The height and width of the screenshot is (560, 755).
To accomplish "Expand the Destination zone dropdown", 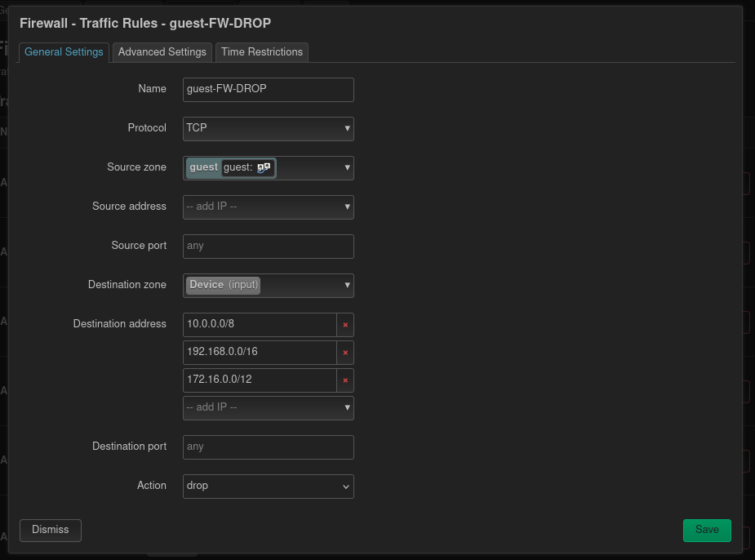I will 347,285.
